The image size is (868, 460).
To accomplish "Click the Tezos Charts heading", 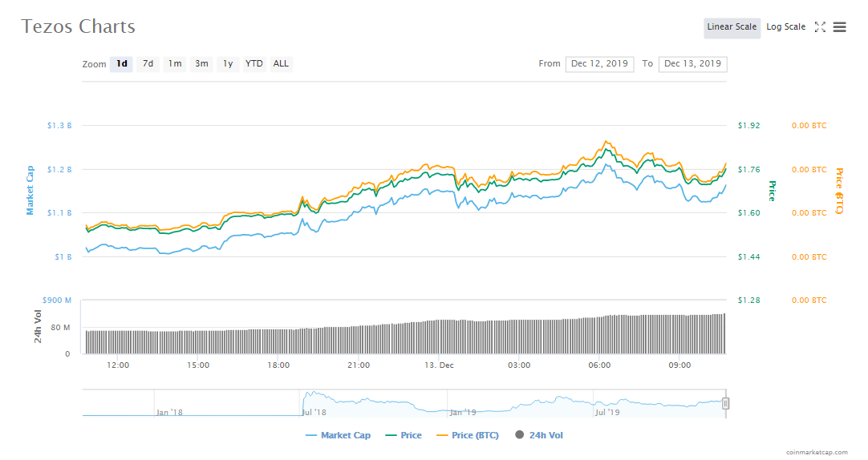I will pos(78,26).
